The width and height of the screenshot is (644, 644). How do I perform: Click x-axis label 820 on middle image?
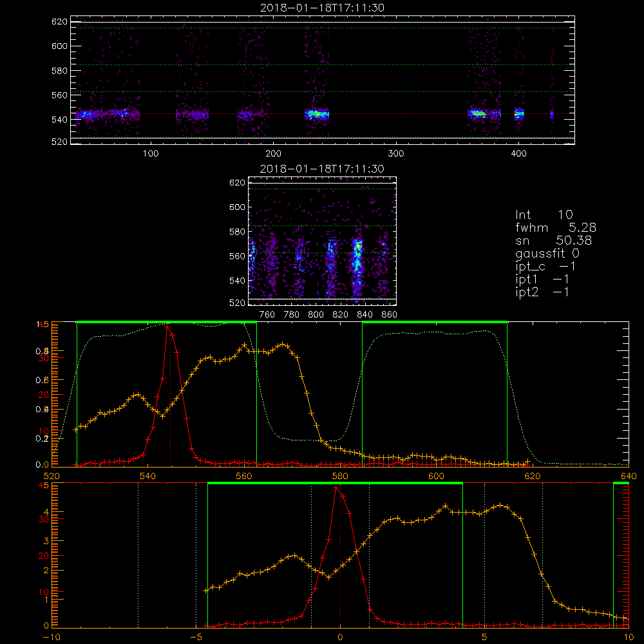point(341,315)
